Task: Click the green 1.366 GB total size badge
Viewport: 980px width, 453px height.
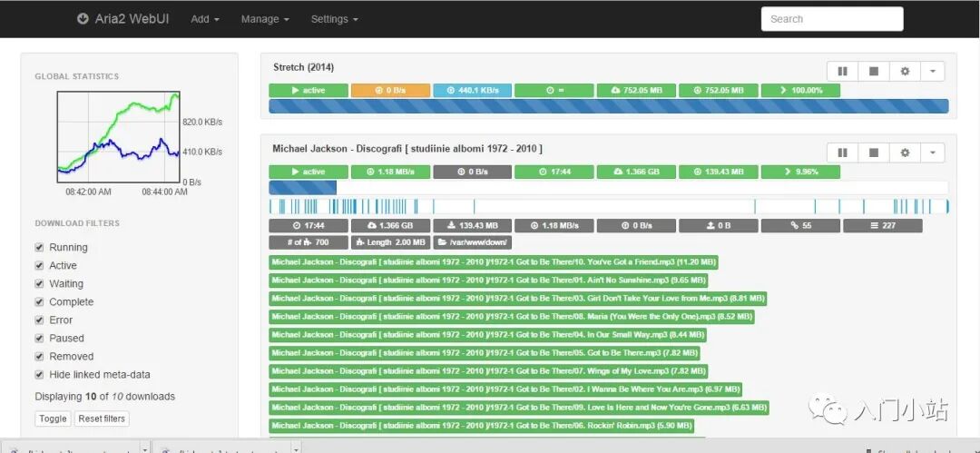Action: tap(636, 172)
